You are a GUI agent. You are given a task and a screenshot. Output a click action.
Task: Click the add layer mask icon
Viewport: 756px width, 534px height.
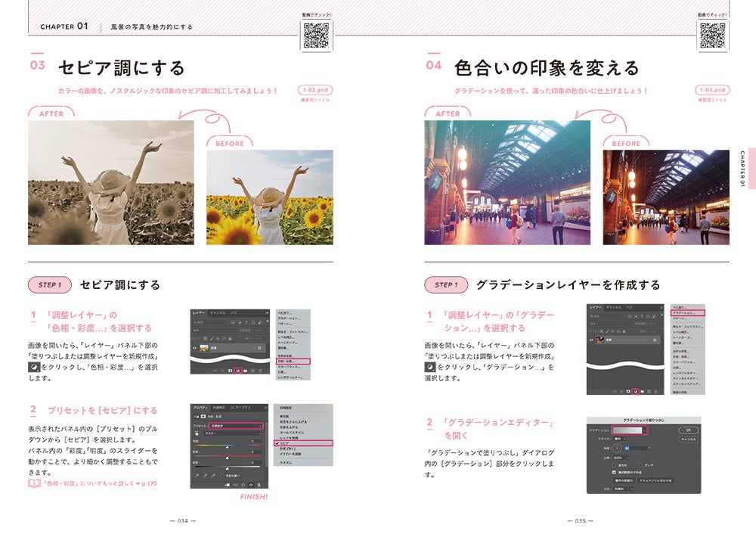(x=231, y=371)
